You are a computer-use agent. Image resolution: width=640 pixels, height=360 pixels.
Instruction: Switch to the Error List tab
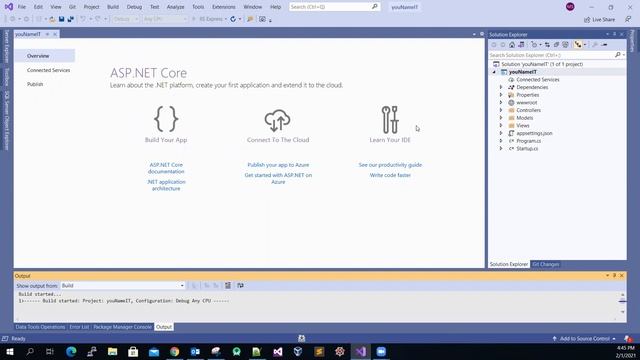(x=79, y=327)
